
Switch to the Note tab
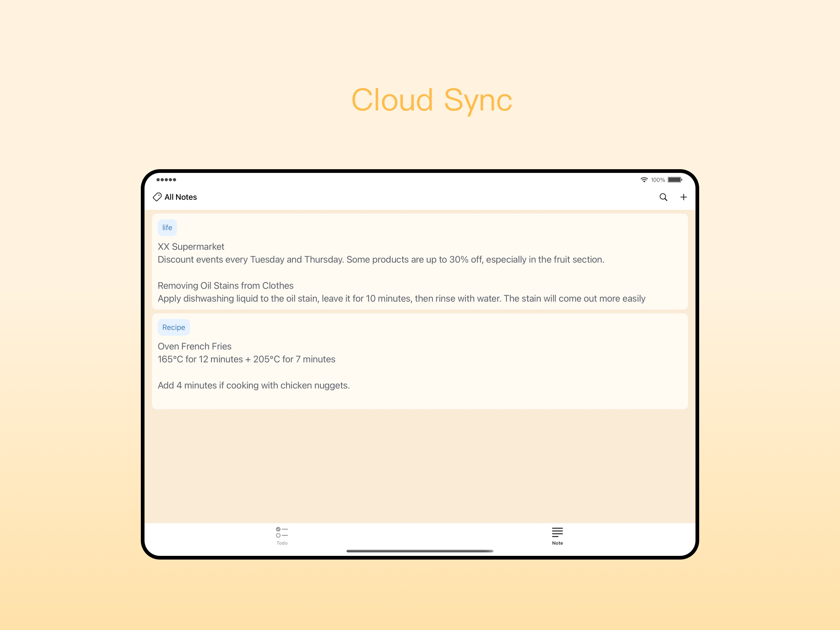point(557,536)
